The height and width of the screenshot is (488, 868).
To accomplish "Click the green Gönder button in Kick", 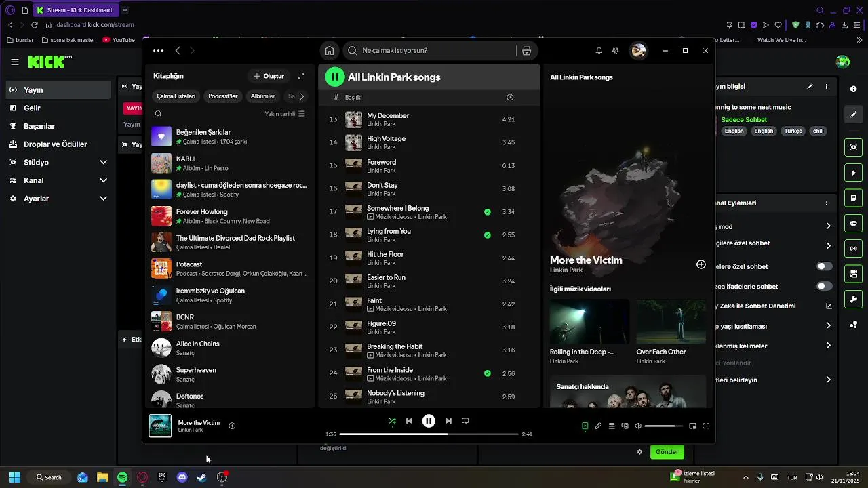I will coord(667,452).
